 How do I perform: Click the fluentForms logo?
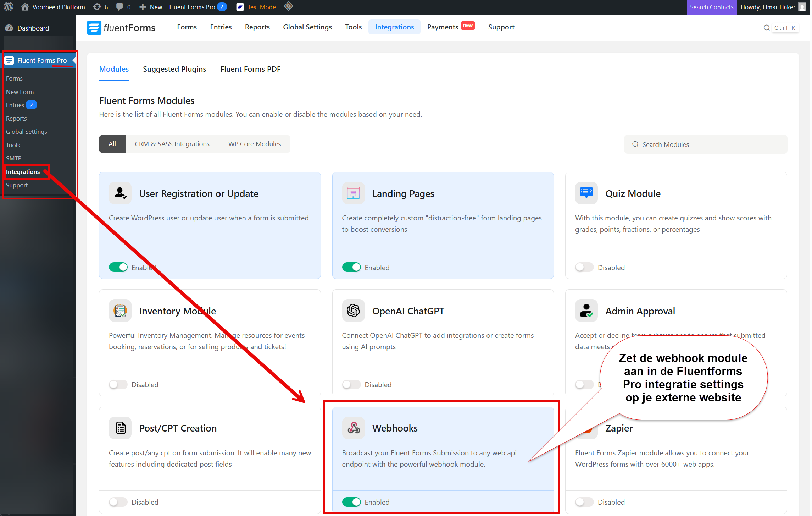click(x=121, y=27)
